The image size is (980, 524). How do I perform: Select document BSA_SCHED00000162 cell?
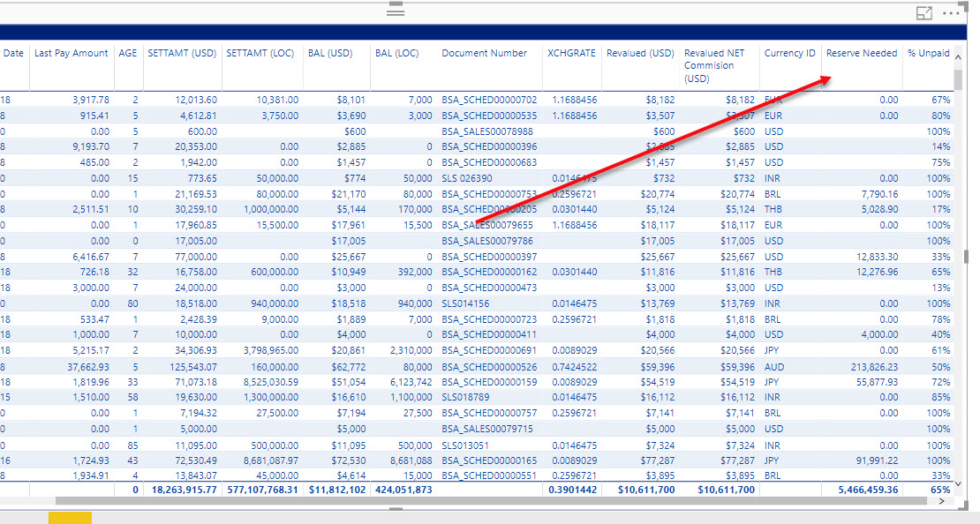coord(489,273)
